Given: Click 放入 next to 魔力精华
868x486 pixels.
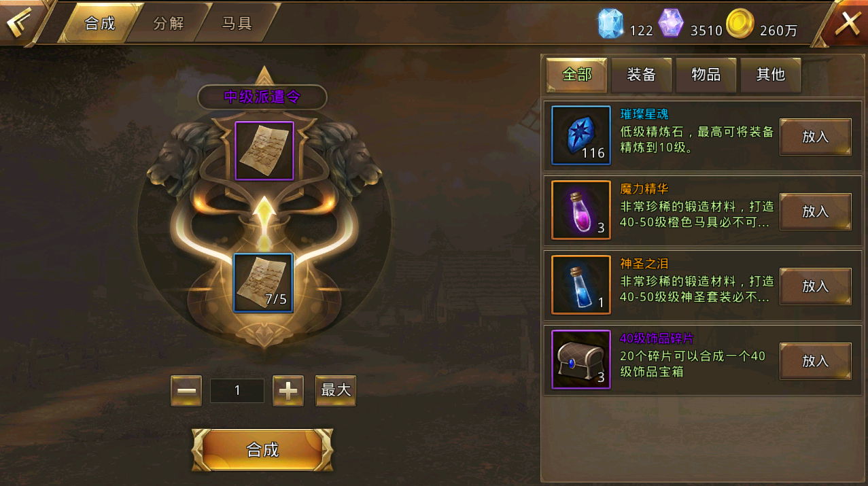Looking at the screenshot, I should [x=816, y=211].
